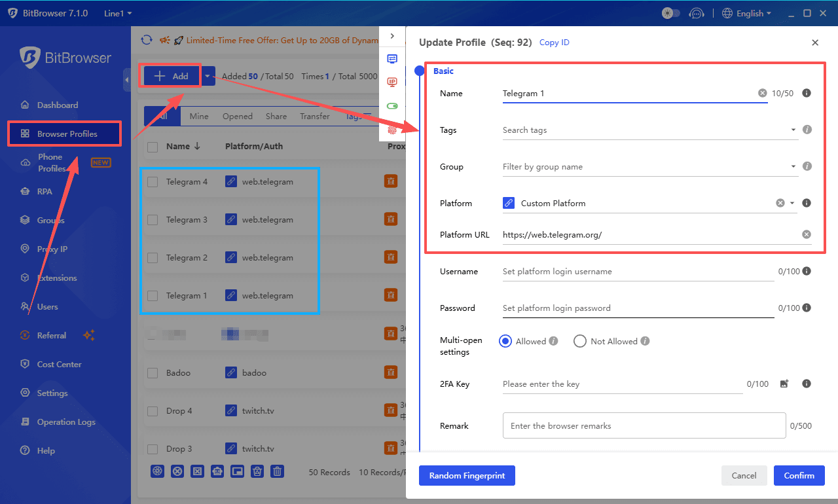
Task: Toggle the theme switch in title bar
Action: click(671, 13)
